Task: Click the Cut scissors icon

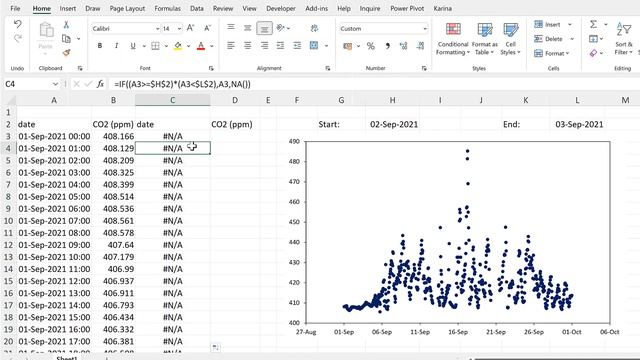Action: (x=66, y=25)
